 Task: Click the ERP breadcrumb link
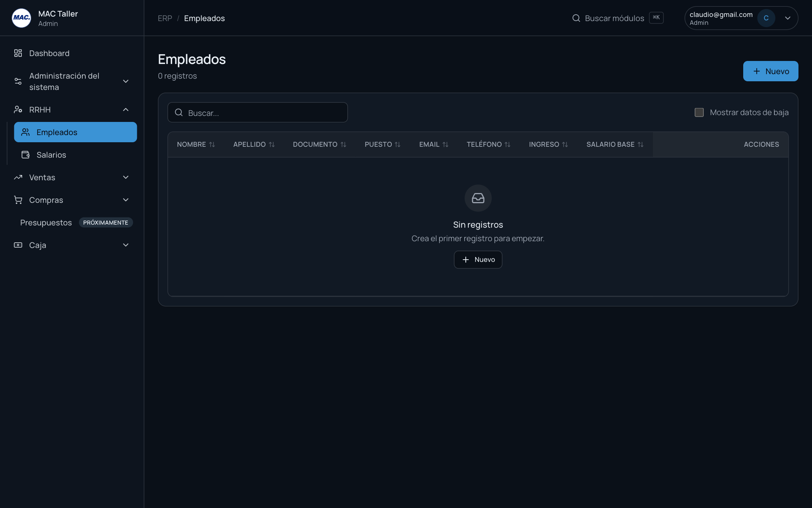point(165,18)
